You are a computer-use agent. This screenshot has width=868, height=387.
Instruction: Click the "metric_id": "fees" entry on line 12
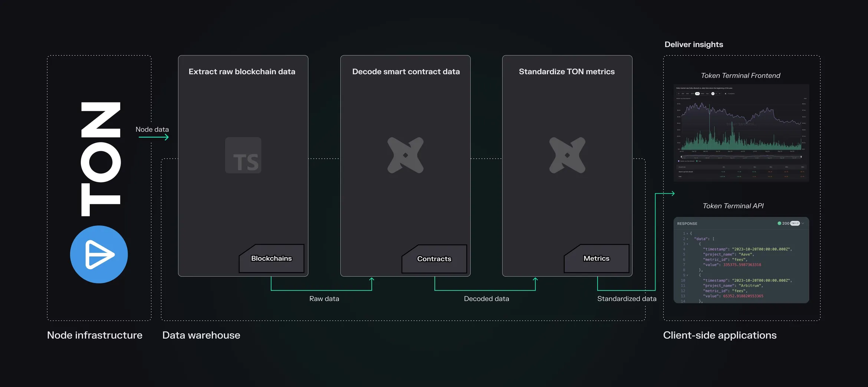point(725,291)
